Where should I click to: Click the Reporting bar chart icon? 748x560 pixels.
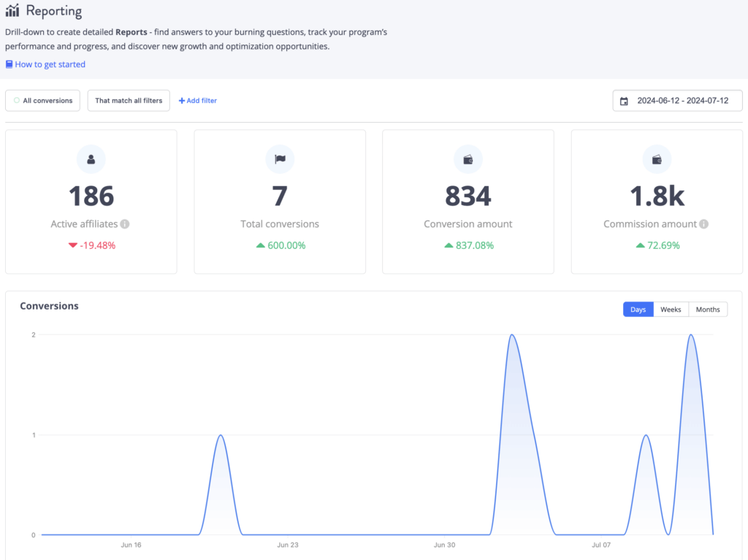pos(12,10)
